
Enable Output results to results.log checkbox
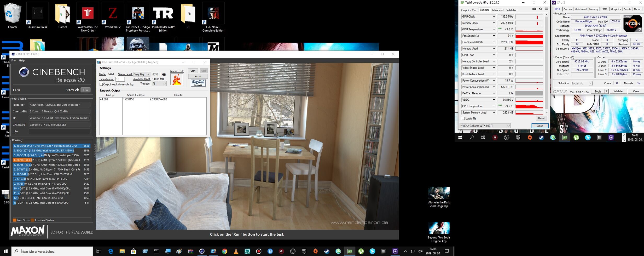[x=101, y=84]
